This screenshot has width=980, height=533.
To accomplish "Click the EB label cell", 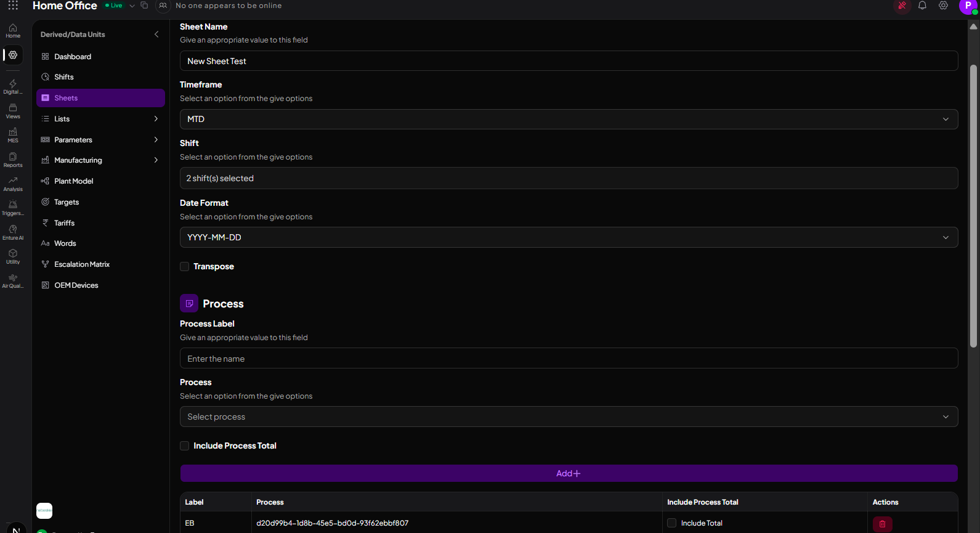I will pyautogui.click(x=190, y=523).
